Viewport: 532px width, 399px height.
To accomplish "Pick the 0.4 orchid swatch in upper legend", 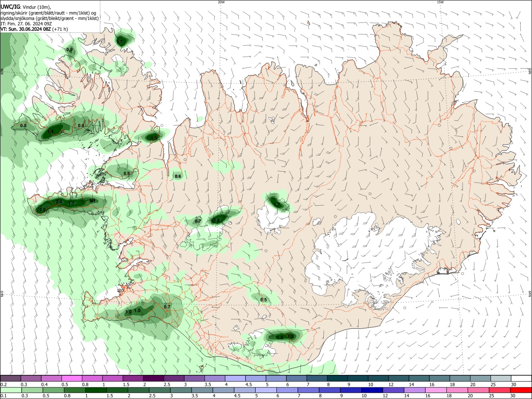I will pos(51,379).
